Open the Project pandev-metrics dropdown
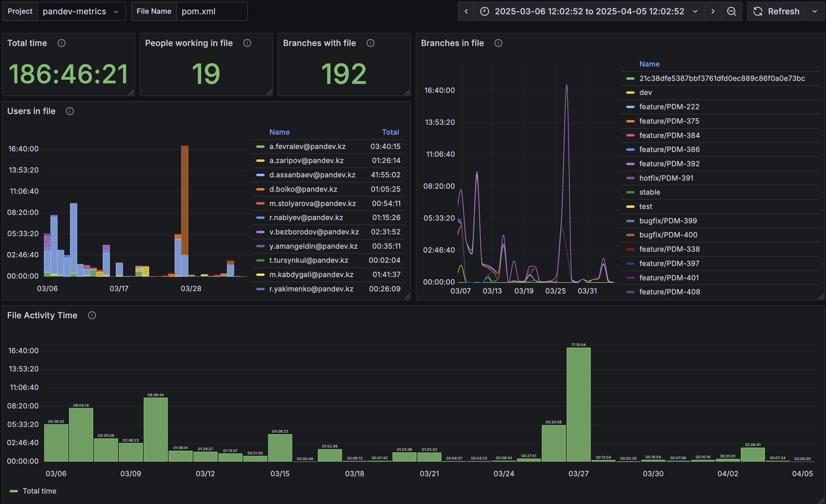Viewport: 826px width, 504px height. coord(81,11)
